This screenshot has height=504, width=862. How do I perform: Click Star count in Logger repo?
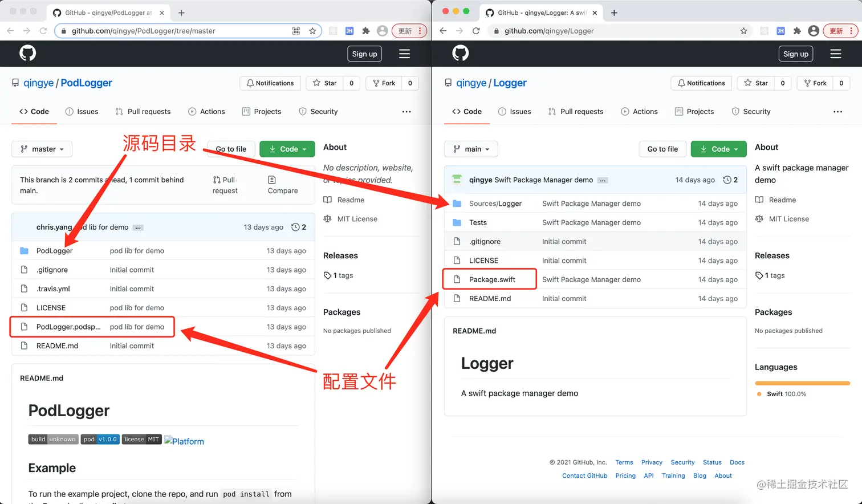[783, 83]
